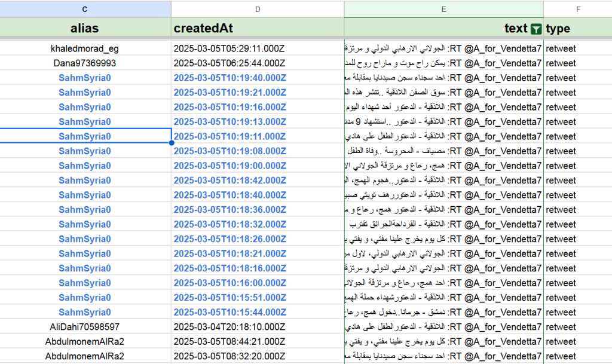Click the type header cell
The height and width of the screenshot is (364, 612).
(x=577, y=29)
